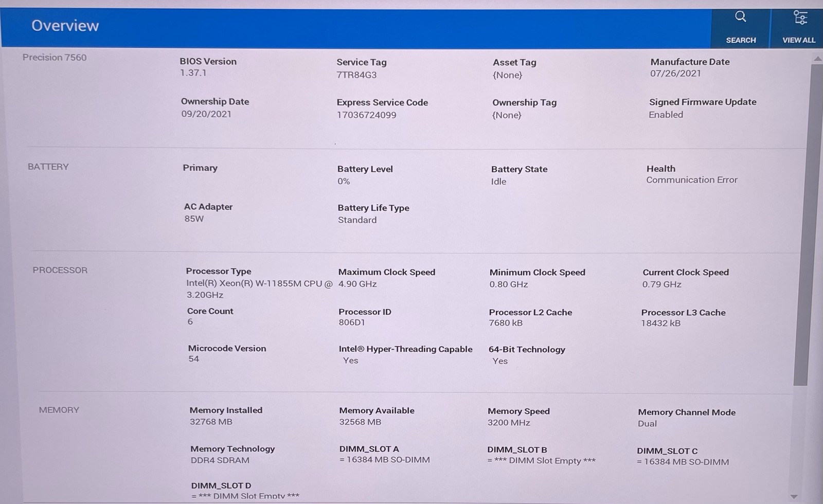823x504 pixels.
Task: Click Minimum Clock Speed 0.80 GHz
Action: click(509, 284)
